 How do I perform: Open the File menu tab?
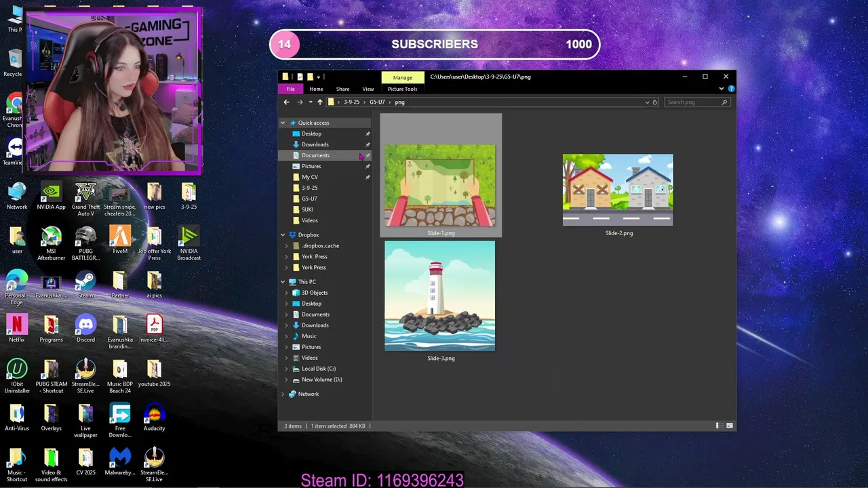[290, 89]
